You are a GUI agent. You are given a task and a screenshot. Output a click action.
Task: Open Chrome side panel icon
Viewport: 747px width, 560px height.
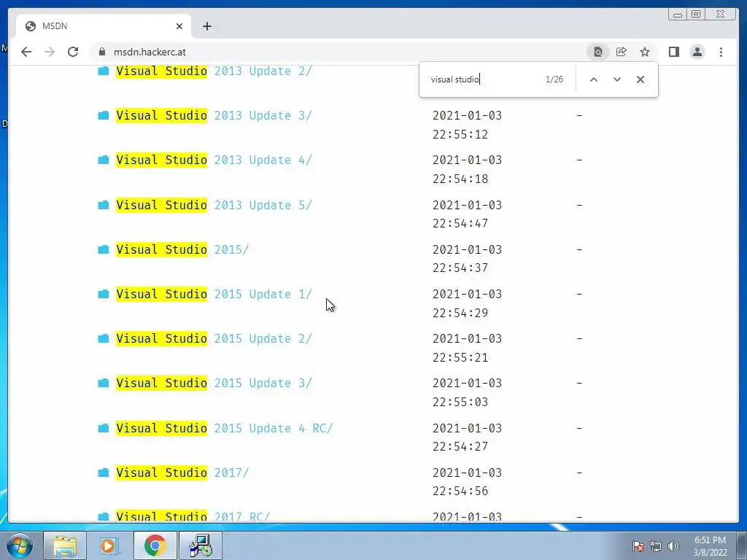[x=673, y=52]
